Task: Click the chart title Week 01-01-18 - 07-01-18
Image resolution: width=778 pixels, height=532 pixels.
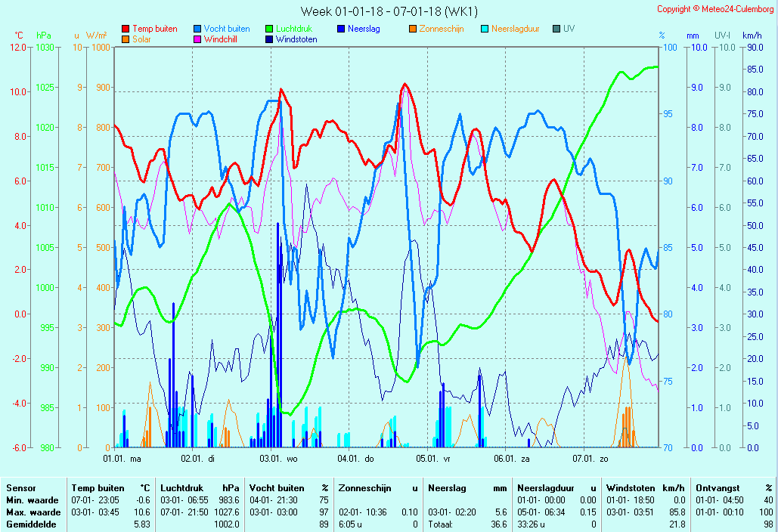Action: point(389,11)
